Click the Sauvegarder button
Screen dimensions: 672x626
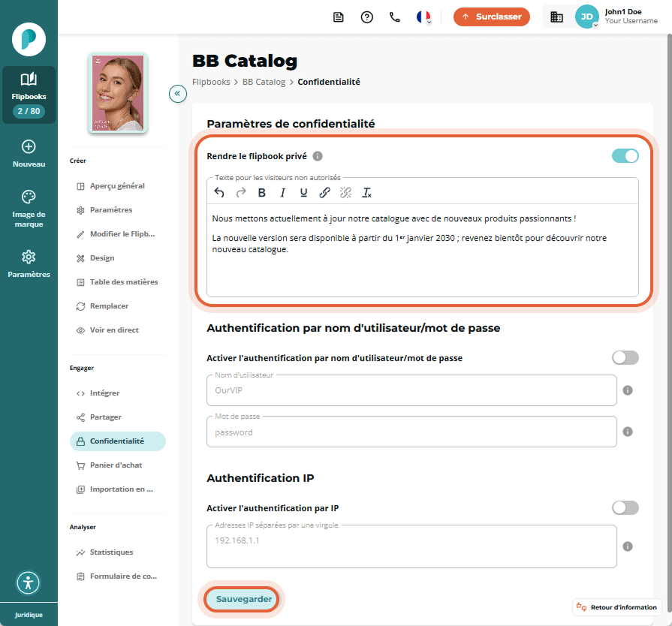tap(243, 599)
